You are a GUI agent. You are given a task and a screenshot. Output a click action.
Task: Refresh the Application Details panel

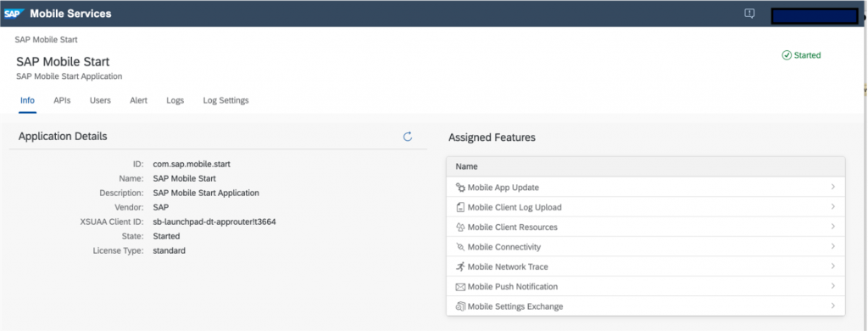tap(408, 137)
